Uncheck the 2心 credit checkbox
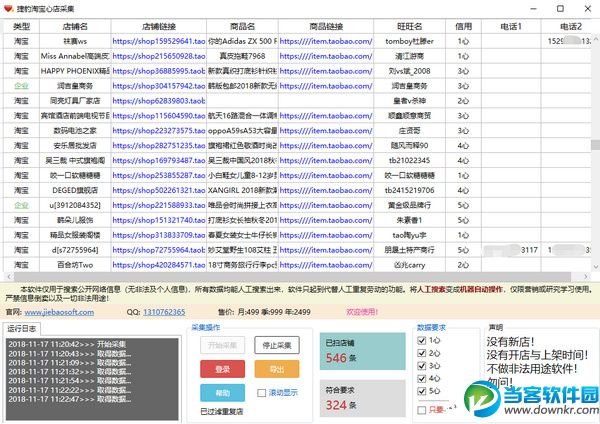Screen dimensions: 600x424 [x=422, y=353]
